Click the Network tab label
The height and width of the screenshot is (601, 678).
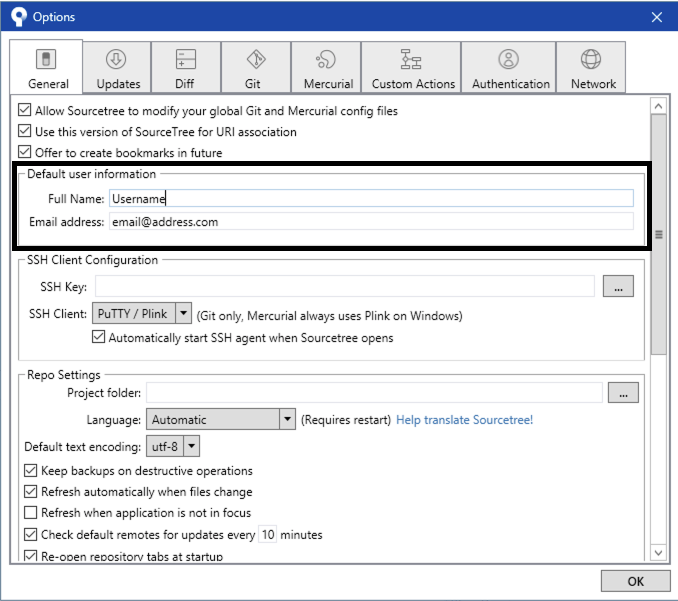click(593, 84)
